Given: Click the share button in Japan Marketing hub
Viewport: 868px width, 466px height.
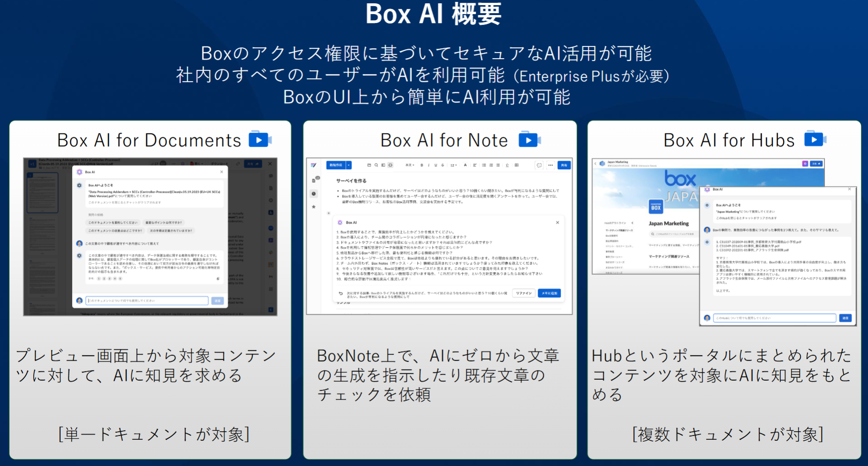Looking at the screenshot, I should [x=816, y=164].
